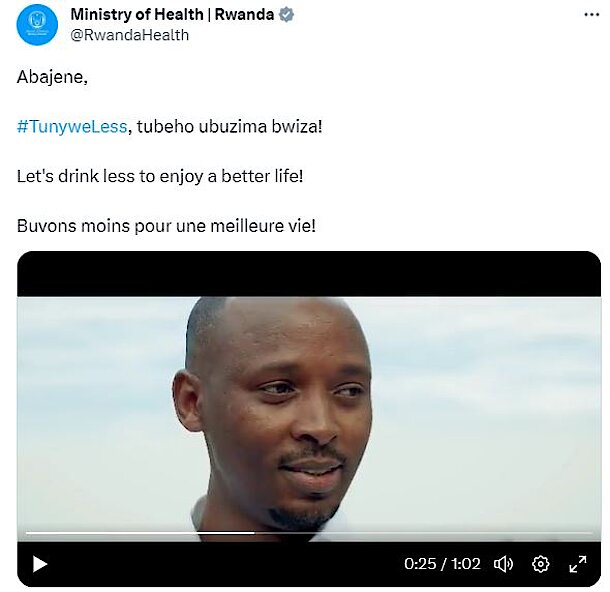Open the #TunyweLess hashtag link
This screenshot has width=610, height=592.
click(x=72, y=127)
